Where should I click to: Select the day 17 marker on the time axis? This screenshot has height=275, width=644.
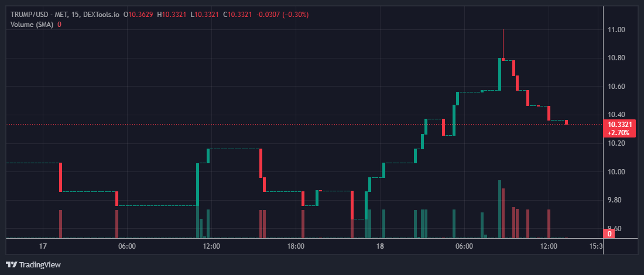(42, 246)
